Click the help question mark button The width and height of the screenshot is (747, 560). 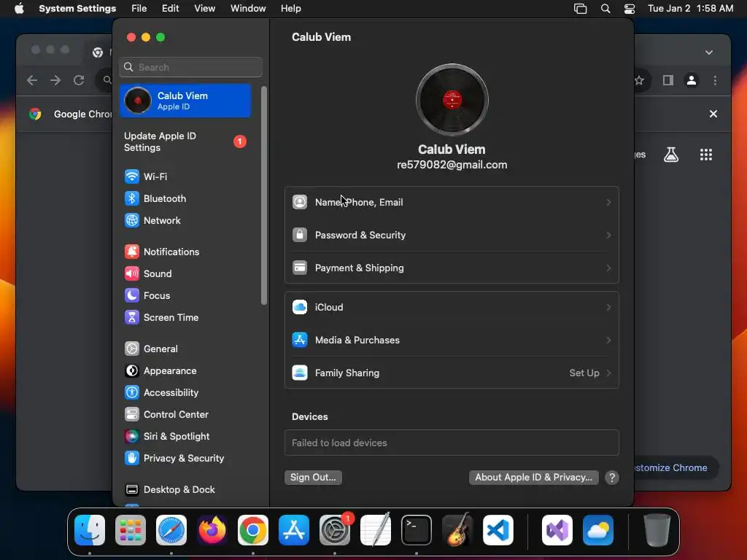click(x=612, y=478)
